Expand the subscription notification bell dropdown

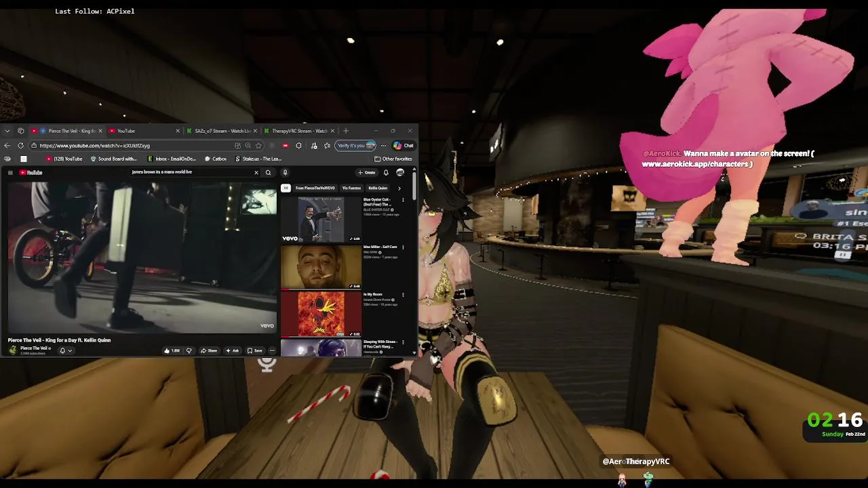66,350
